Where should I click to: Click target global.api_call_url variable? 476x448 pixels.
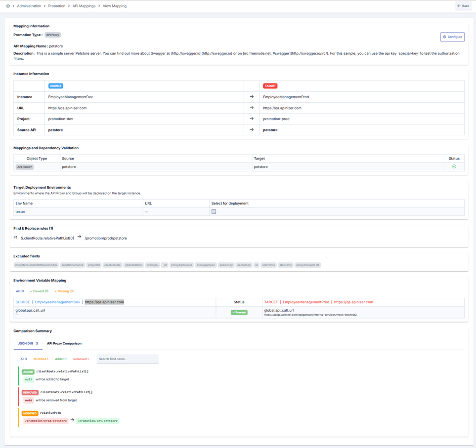[x=279, y=310]
